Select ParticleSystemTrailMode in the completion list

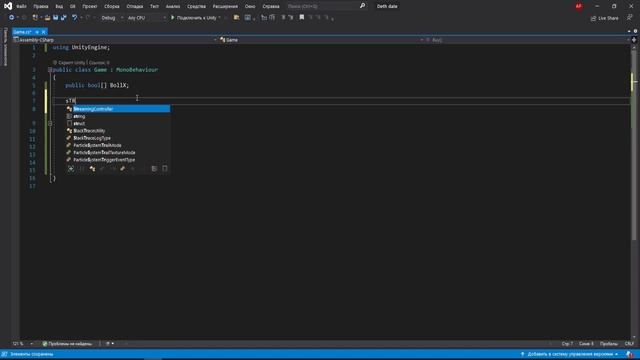[x=118, y=145]
